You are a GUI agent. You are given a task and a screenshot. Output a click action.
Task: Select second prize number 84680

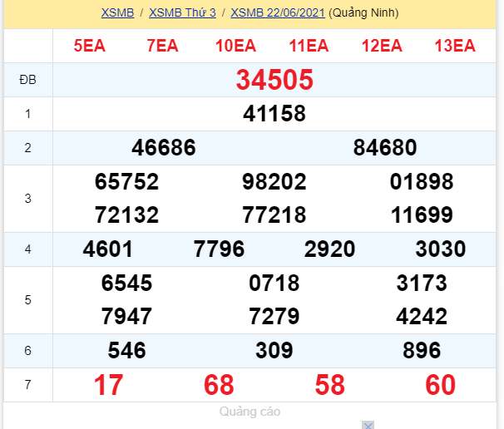[x=385, y=148]
